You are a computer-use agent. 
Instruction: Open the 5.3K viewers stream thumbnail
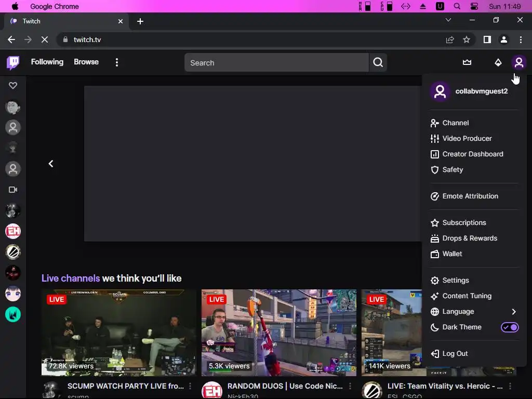[279, 332]
